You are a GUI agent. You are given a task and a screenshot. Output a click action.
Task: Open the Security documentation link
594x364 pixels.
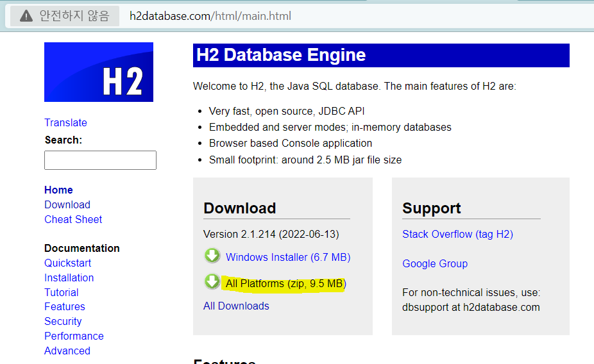click(x=63, y=321)
